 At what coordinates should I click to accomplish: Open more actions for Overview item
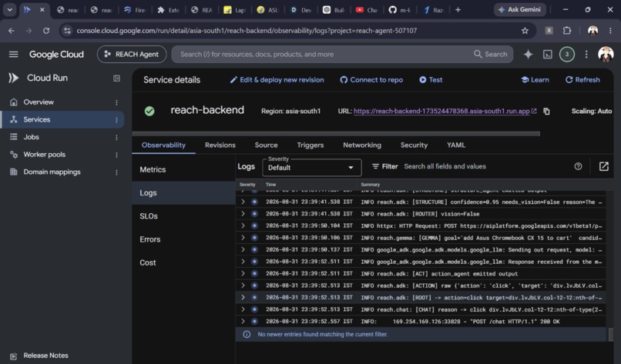point(116,102)
